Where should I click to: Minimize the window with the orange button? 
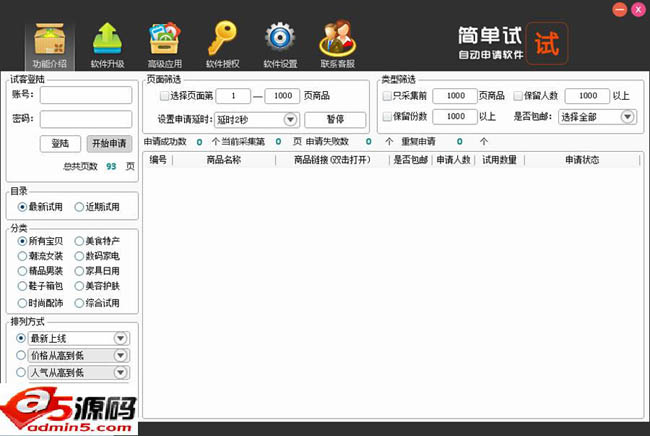click(619, 9)
